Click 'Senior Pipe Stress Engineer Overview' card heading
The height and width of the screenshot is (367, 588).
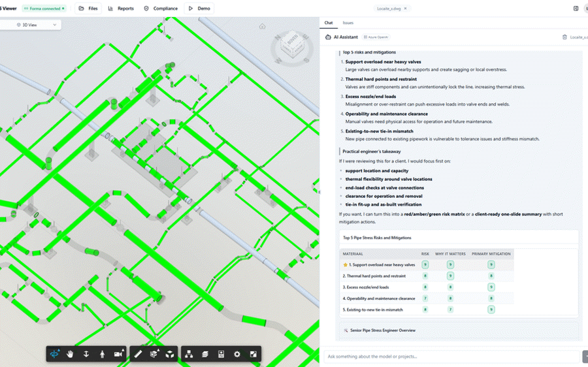[x=383, y=330]
